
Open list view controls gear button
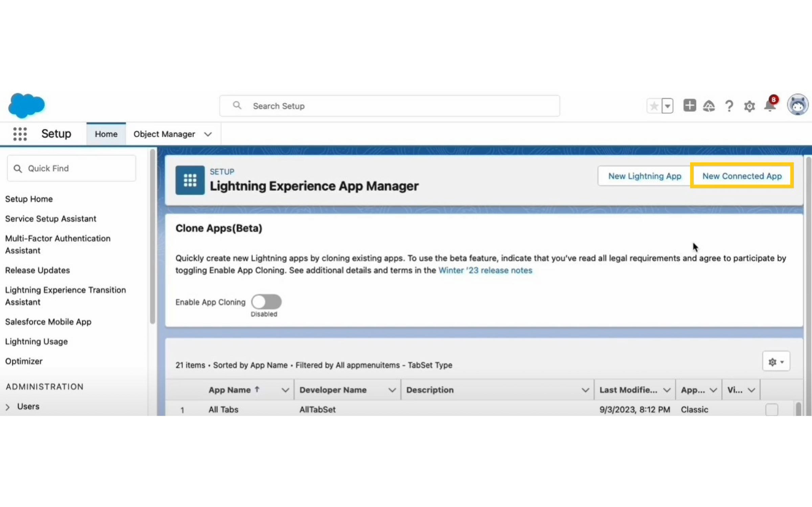[x=776, y=362]
